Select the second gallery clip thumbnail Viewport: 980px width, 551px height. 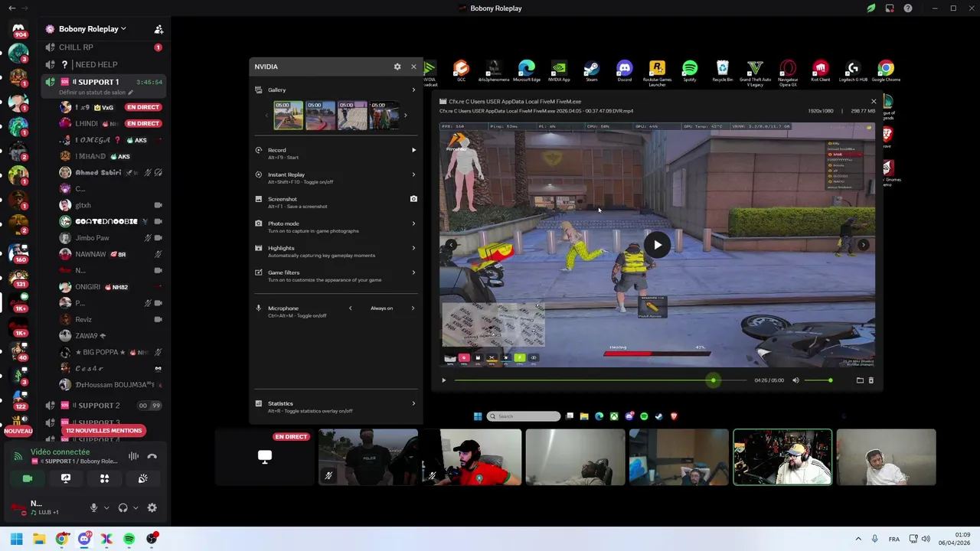321,116
